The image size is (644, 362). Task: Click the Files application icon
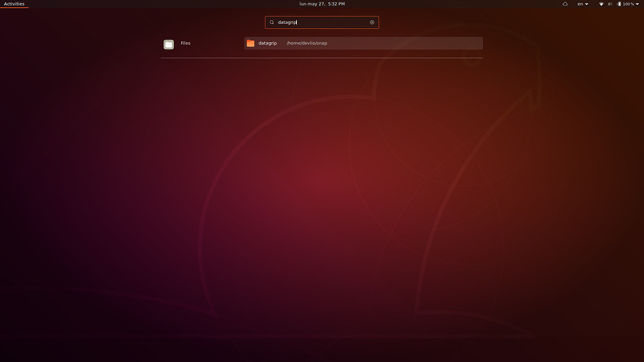169,44
